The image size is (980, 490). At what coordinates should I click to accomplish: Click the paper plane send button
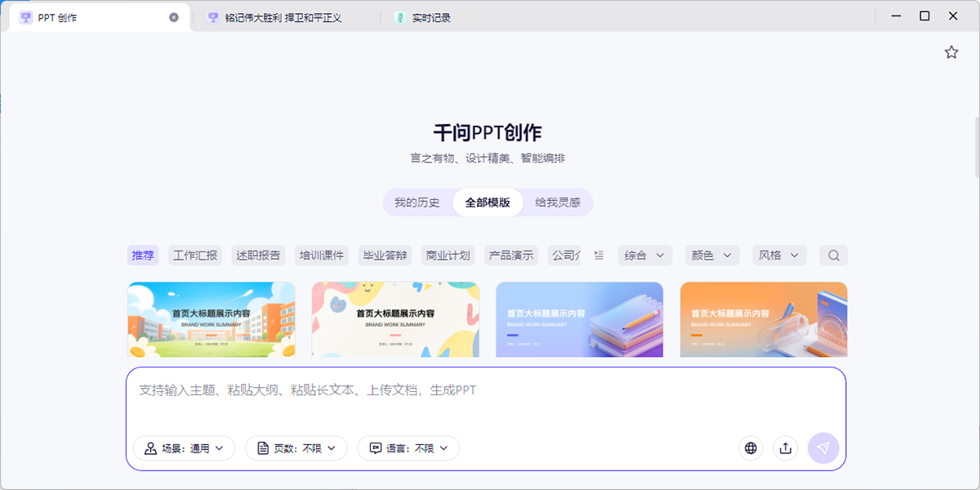823,448
